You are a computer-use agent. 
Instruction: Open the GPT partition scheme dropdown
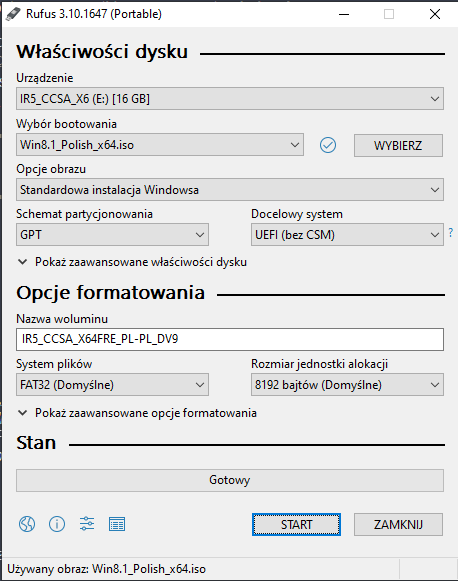point(112,235)
